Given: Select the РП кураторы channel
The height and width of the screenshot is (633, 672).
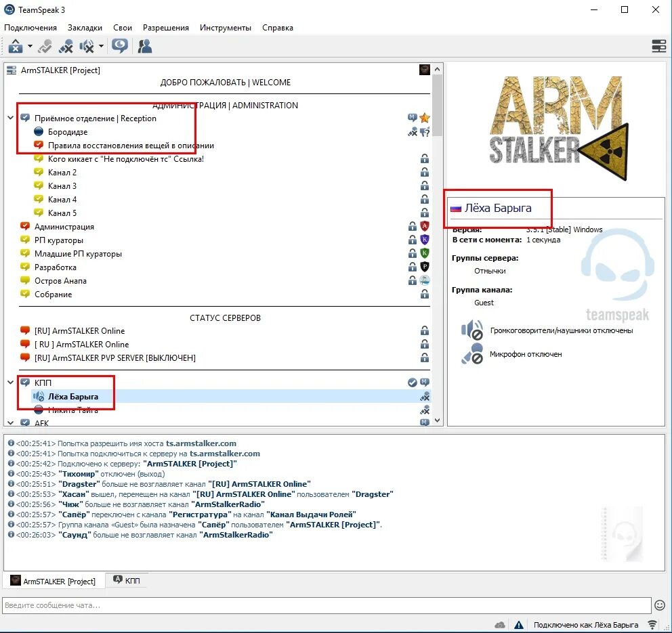Looking at the screenshot, I should pos(59,240).
